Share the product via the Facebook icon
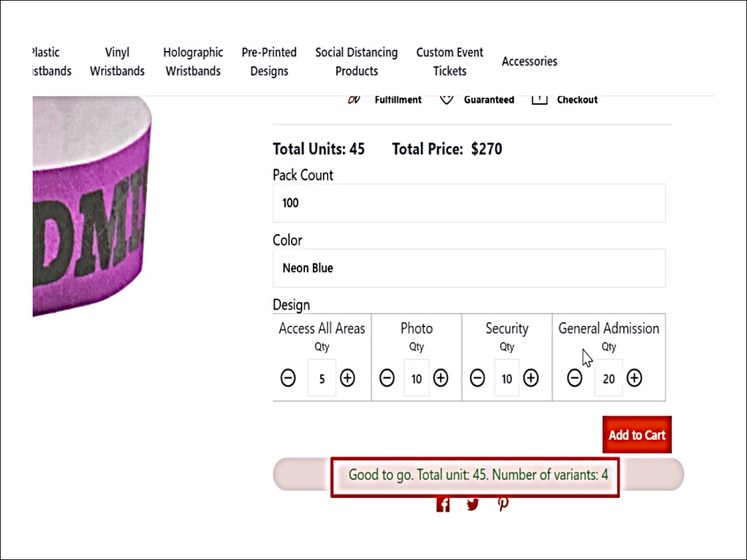The height and width of the screenshot is (560, 747). click(443, 503)
